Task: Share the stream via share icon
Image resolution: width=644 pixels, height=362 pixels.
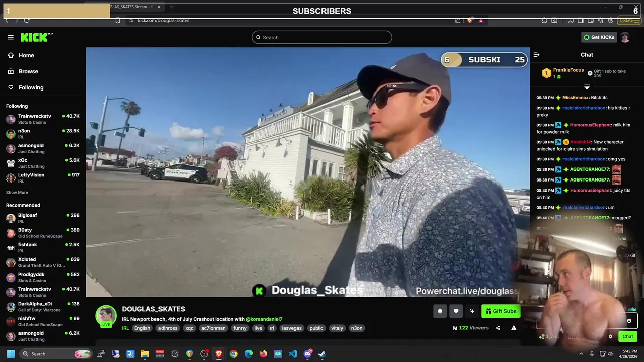Action: point(498,328)
